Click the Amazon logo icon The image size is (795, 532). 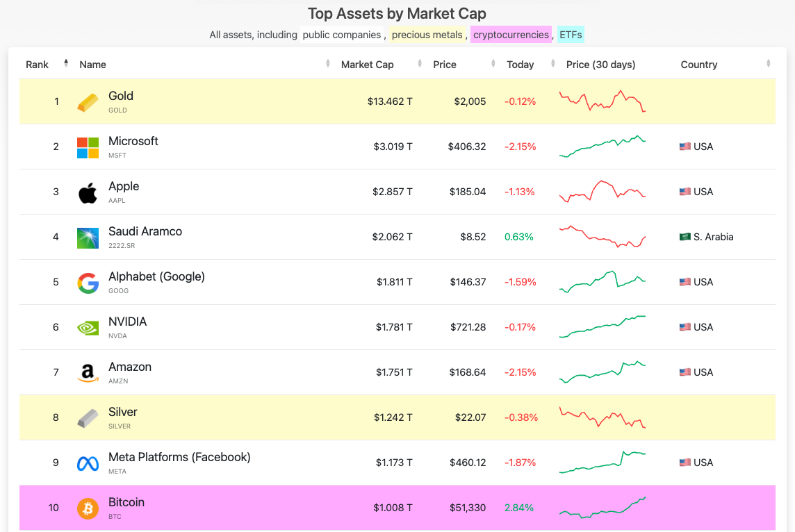(88, 374)
